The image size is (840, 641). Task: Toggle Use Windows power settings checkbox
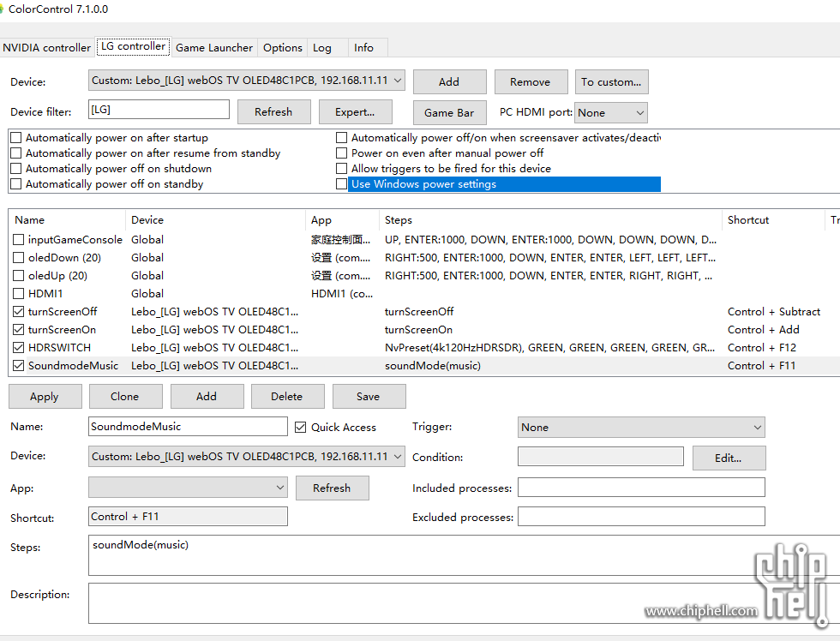[x=341, y=184]
